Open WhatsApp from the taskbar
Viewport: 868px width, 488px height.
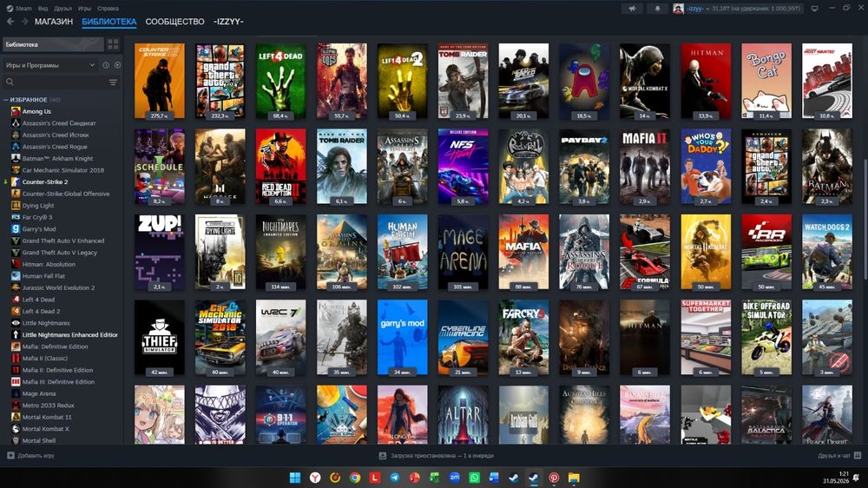click(x=475, y=478)
